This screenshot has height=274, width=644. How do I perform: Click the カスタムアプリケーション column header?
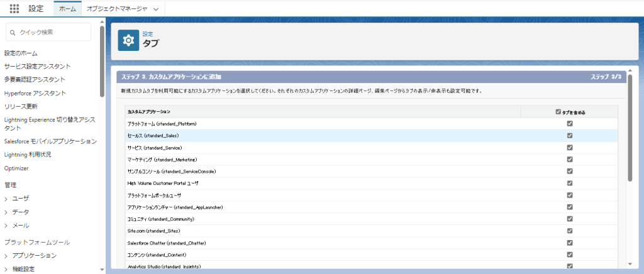(x=149, y=112)
